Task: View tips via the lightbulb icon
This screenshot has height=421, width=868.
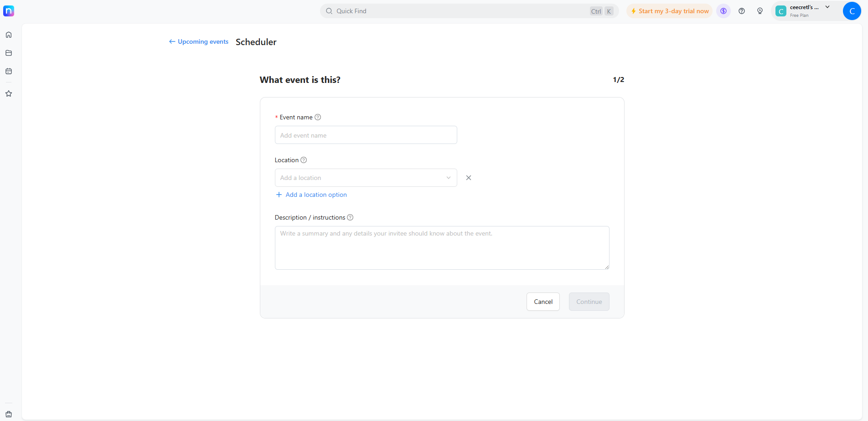Action: click(x=759, y=10)
